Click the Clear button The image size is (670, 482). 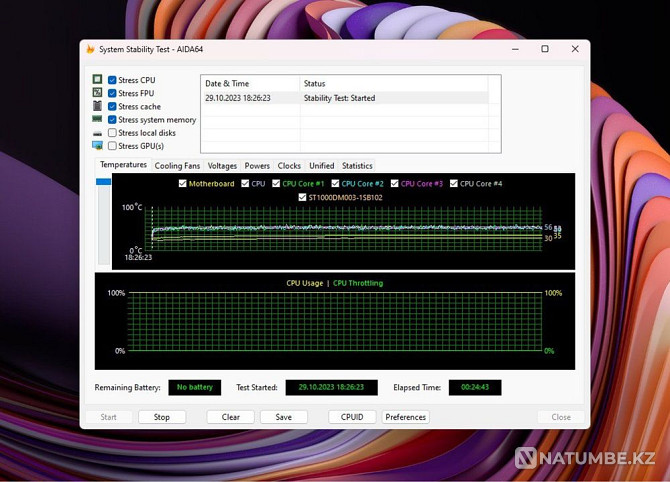point(231,417)
